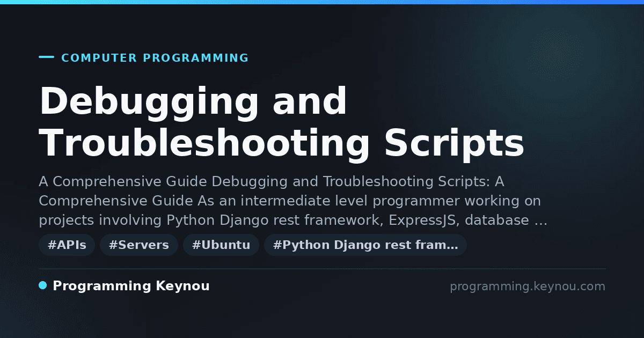Select the #Python Django rest framework tag
This screenshot has height=338, width=644.
point(365,245)
